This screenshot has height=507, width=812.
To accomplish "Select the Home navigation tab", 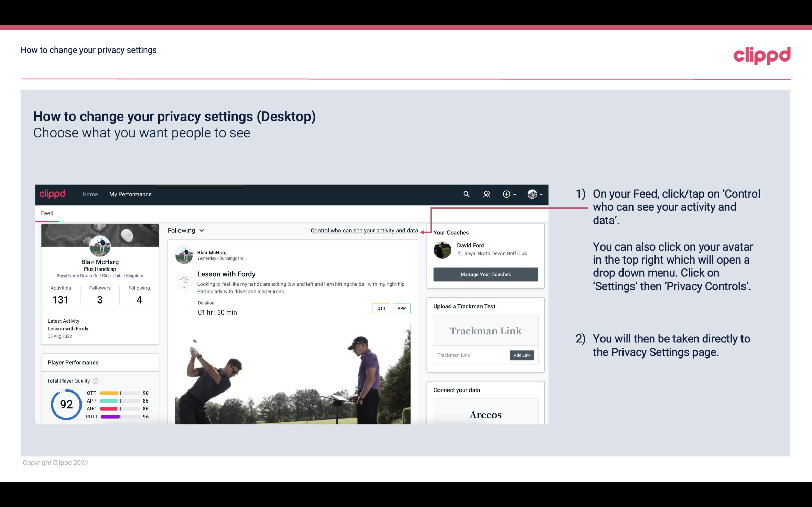I will coord(89,194).
